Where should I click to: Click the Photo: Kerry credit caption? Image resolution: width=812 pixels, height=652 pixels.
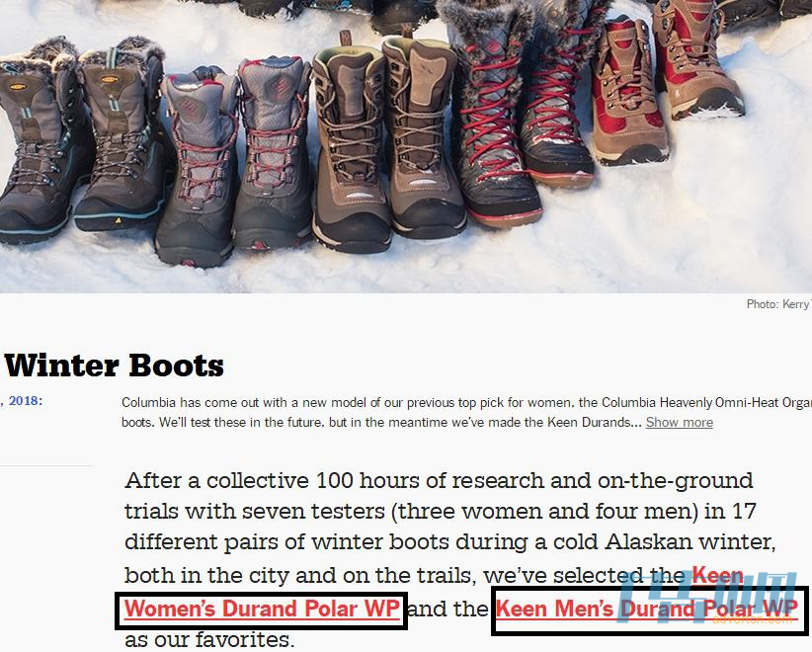778,304
